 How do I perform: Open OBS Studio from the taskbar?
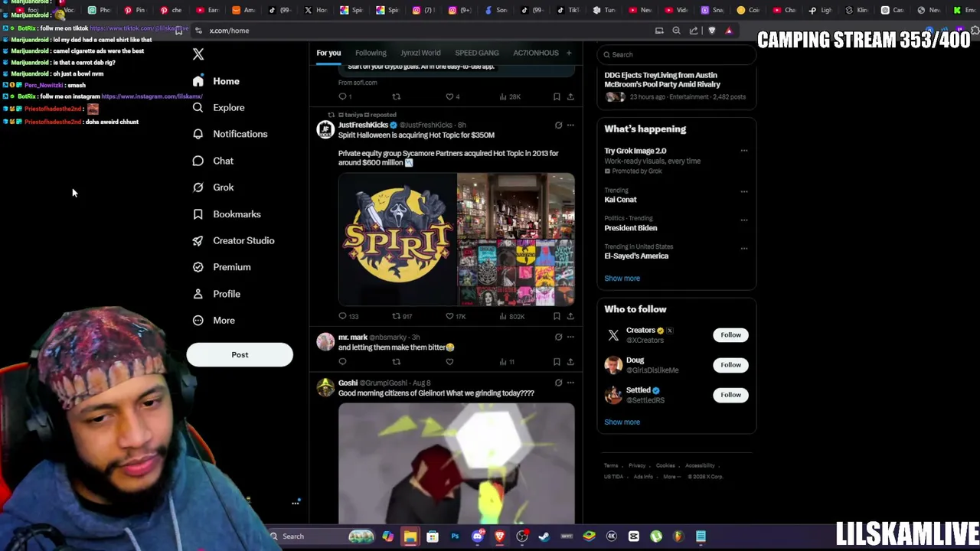(522, 536)
